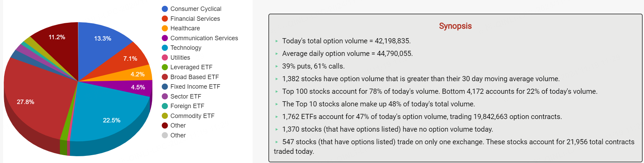The image size is (644, 163).
Task: Click the Fixed Income ETF legend dot
Action: tap(165, 87)
